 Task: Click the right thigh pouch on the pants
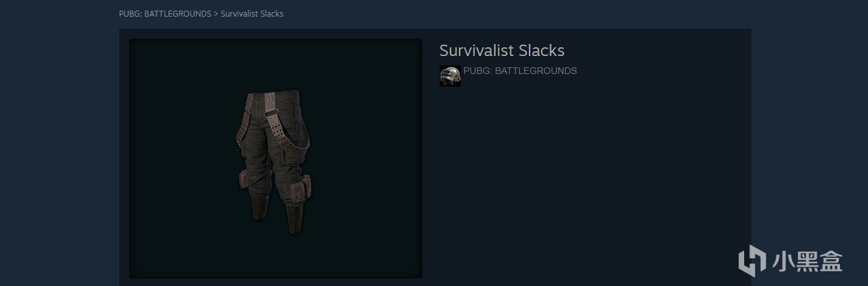[x=300, y=187]
